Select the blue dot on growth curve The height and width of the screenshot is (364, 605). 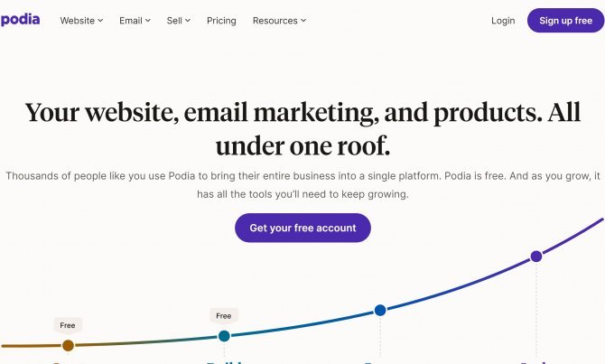point(380,310)
